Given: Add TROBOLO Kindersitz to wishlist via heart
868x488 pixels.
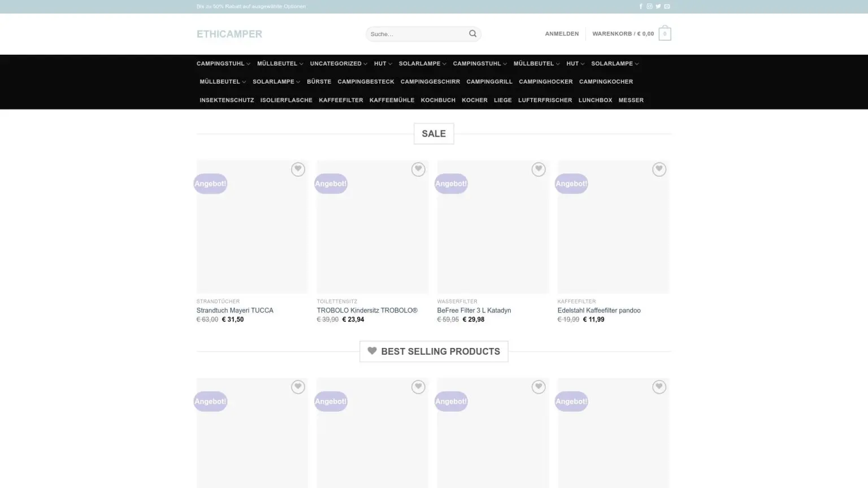Looking at the screenshot, I should pos(418,169).
